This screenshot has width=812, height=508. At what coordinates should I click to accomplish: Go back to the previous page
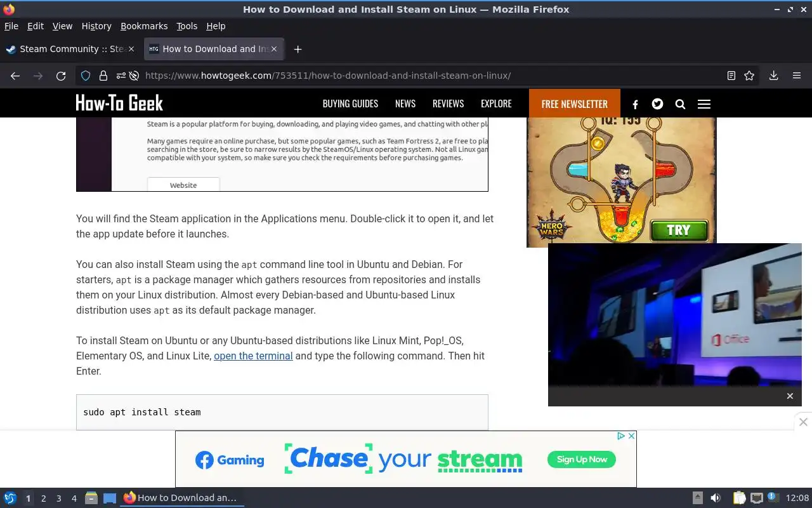tap(15, 76)
